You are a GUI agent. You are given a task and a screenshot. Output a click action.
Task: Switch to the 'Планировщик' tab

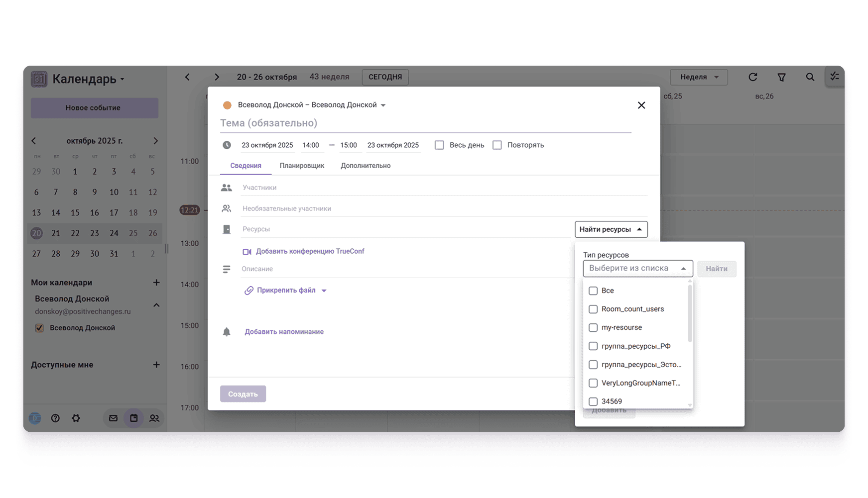click(302, 166)
